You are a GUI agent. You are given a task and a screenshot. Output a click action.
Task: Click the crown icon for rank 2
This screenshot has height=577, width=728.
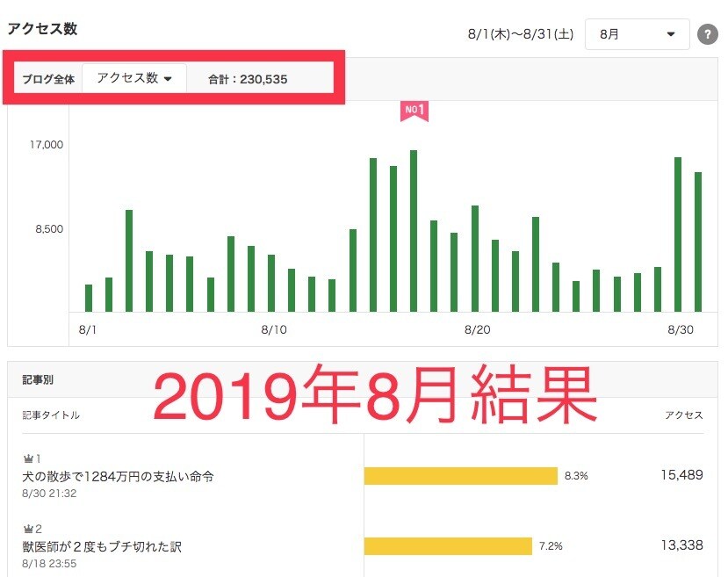point(28,530)
